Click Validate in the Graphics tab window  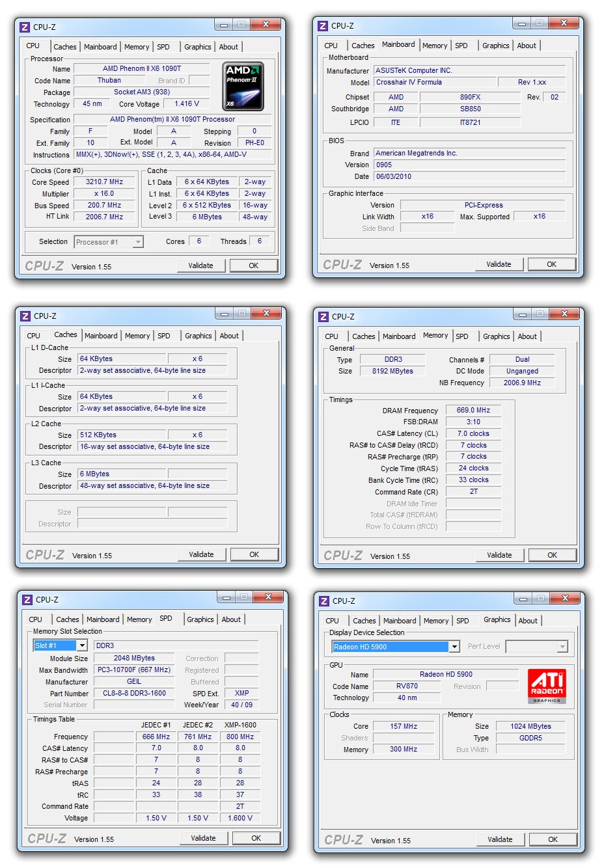(501, 839)
